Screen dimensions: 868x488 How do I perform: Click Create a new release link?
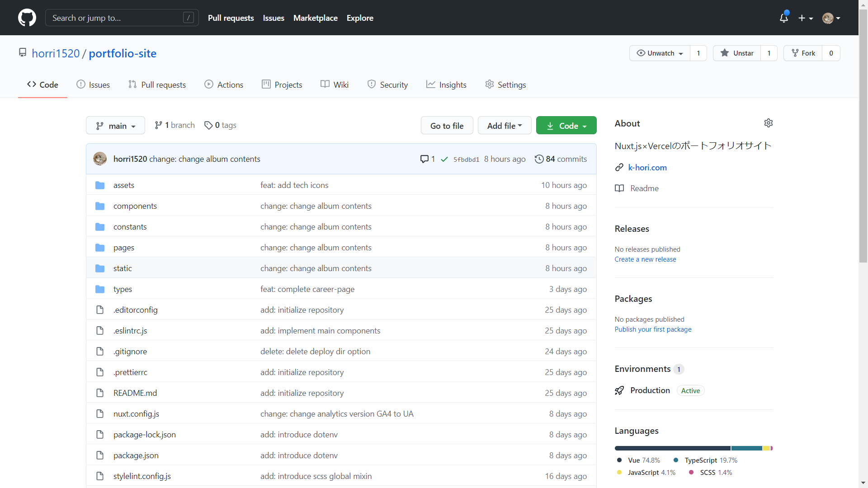(645, 259)
